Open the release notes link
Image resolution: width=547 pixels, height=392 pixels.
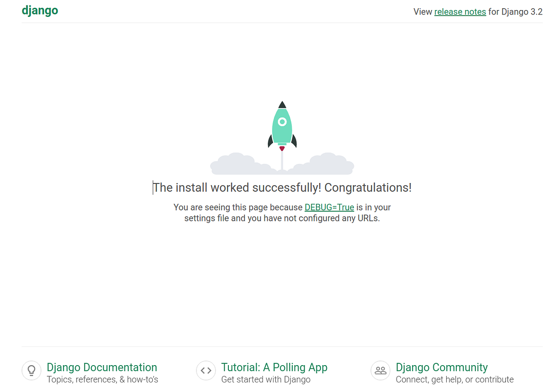[x=460, y=12]
